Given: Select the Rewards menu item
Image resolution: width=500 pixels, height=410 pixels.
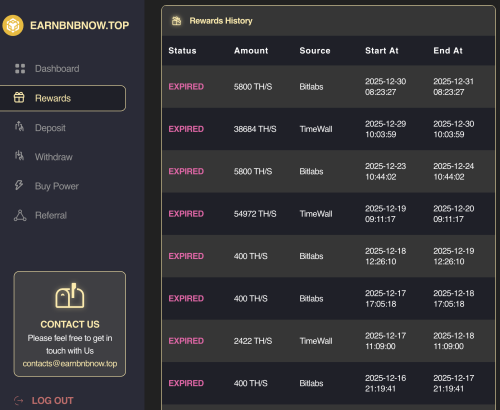Looking at the screenshot, I should [x=63, y=98].
